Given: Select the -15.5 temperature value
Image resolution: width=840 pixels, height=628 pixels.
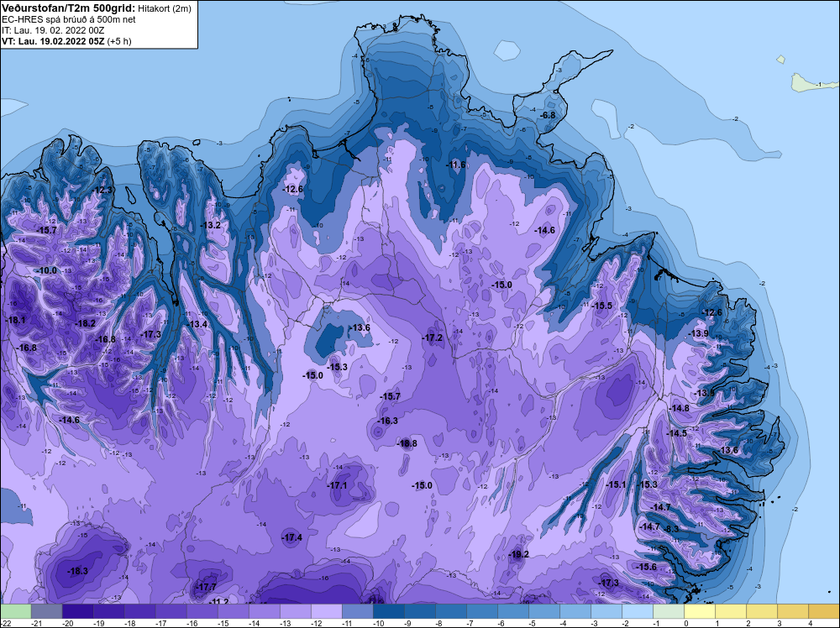Looking at the screenshot, I should click(x=601, y=306).
